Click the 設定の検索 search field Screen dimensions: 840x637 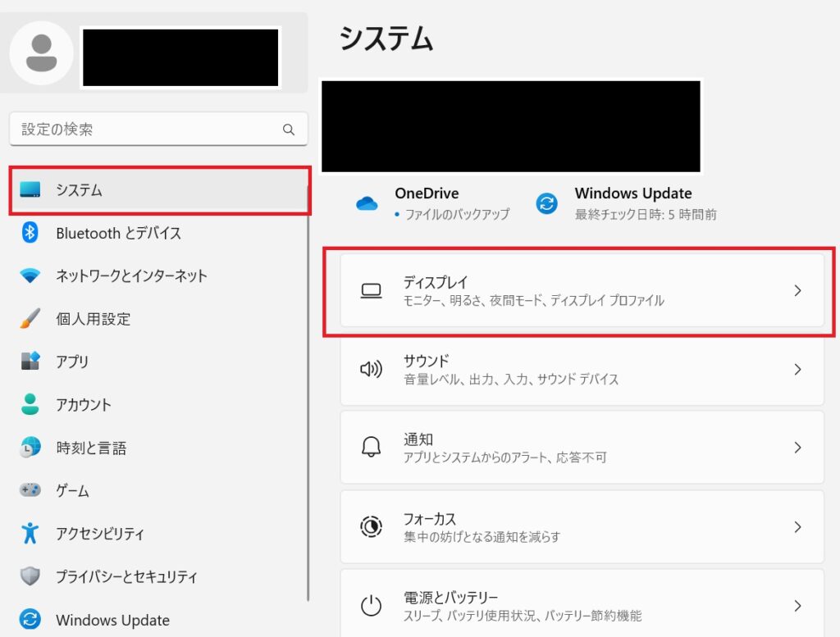pos(158,129)
